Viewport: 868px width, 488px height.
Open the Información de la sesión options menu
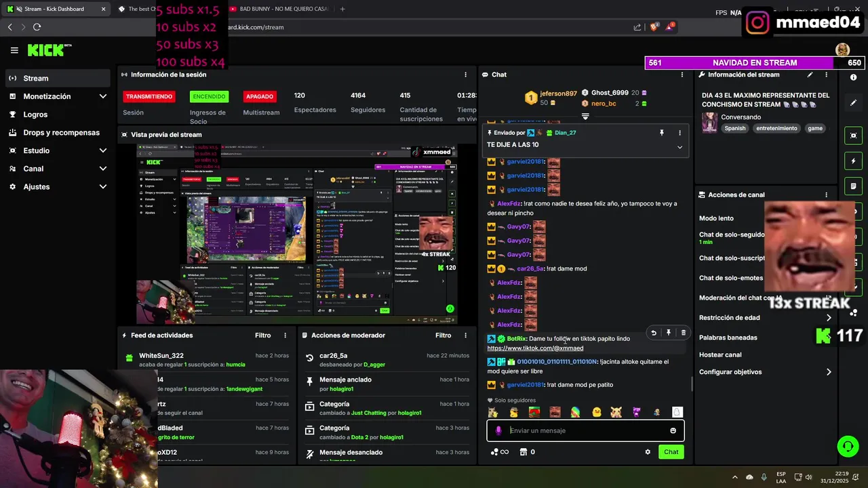tap(465, 75)
